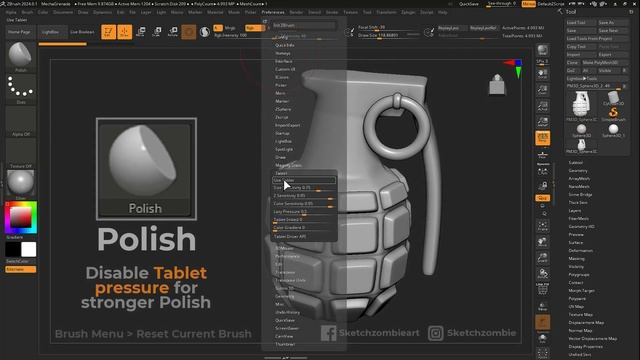Click the Make PolyMesh3D button
The image size is (640, 360).
tap(604, 62)
